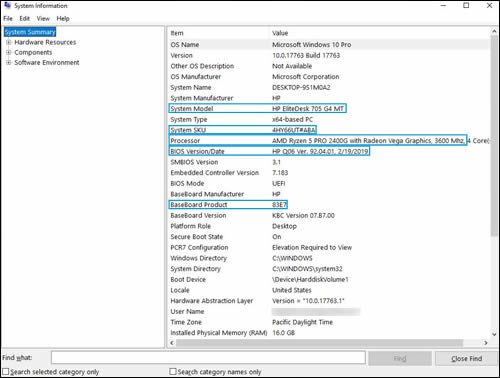Click the vertical scrollbar down arrow
This screenshot has width=500, height=378.
pyautogui.click(x=494, y=334)
